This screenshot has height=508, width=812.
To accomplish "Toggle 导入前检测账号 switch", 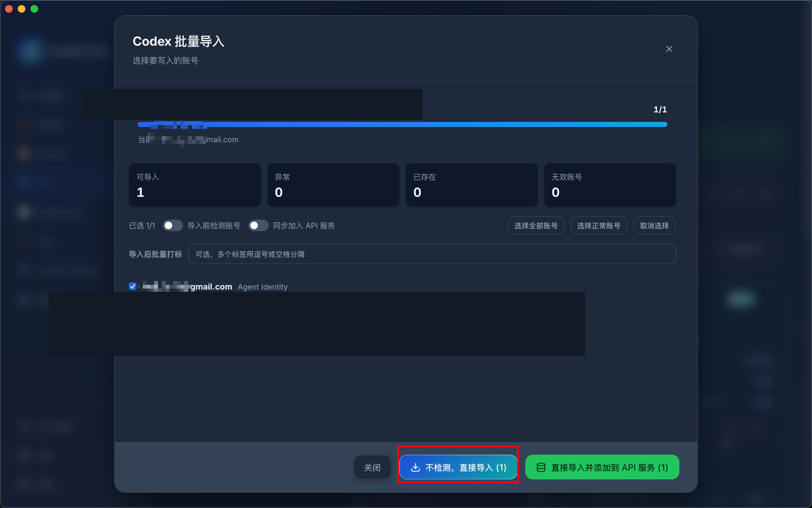I will (x=173, y=226).
